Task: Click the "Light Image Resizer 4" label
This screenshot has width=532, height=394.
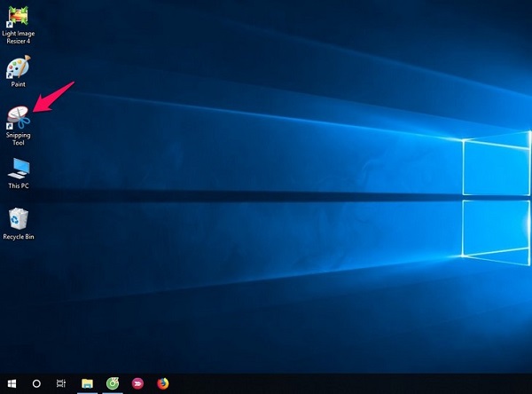Action: point(18,36)
